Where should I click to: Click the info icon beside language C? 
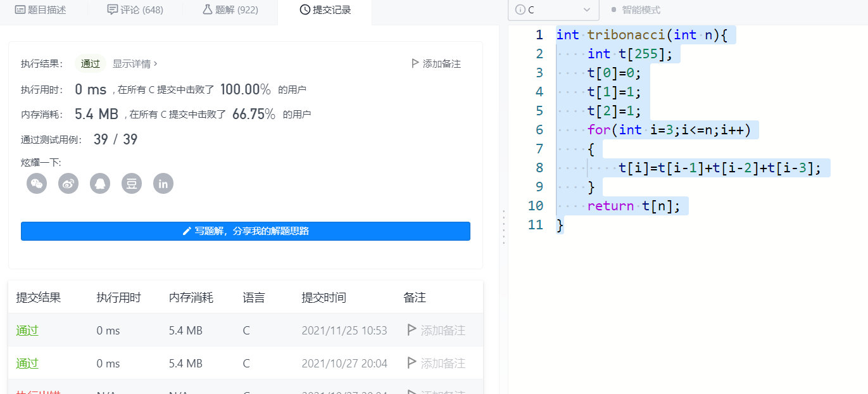tap(520, 10)
